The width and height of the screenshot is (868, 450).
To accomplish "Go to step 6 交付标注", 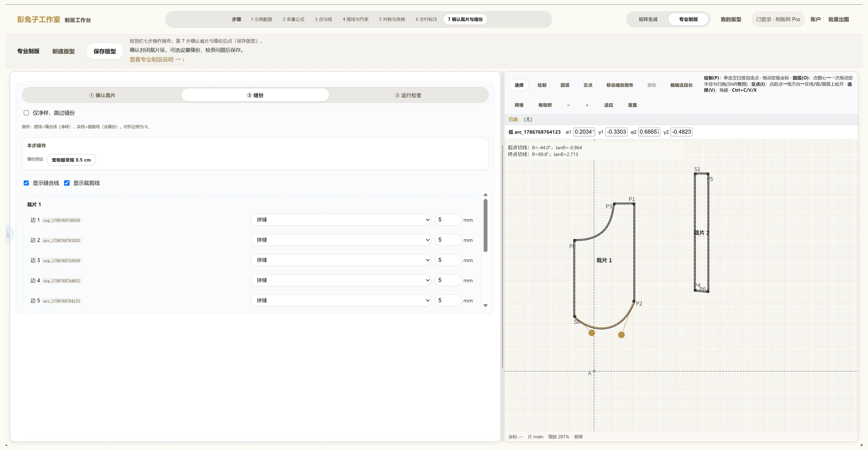I will click(426, 19).
